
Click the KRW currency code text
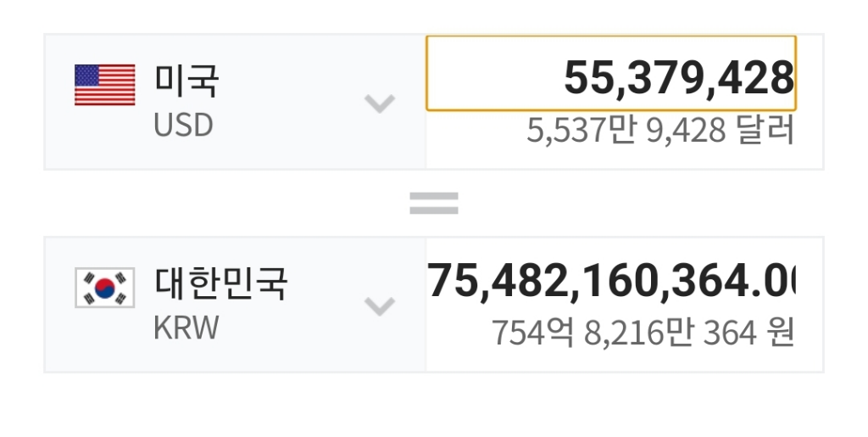coord(186,328)
